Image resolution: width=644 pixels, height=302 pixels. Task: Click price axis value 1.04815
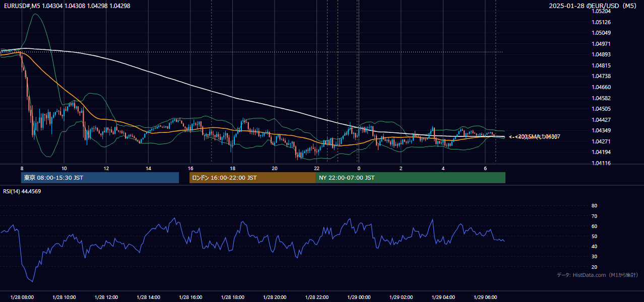click(601, 65)
